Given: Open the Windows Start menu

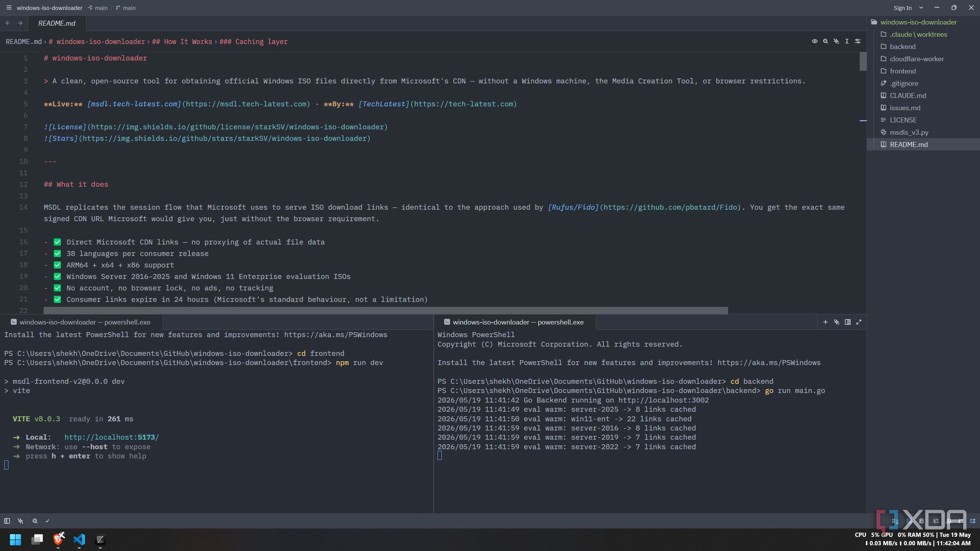Looking at the screenshot, I should click(15, 540).
